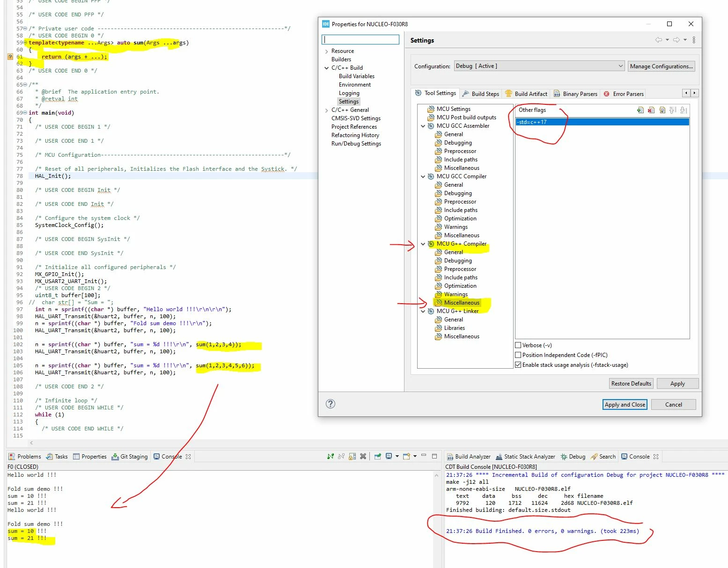Open the dialog help icon
The image size is (728, 568).
coord(331,404)
